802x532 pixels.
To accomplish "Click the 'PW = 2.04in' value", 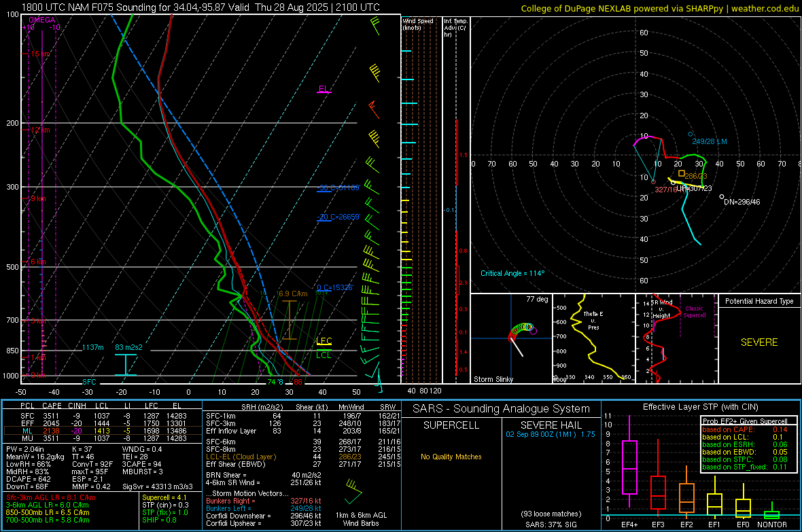I will 27,449.
